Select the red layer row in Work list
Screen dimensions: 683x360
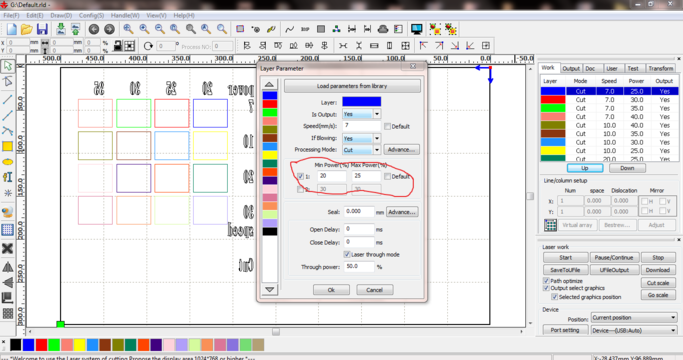(609, 100)
